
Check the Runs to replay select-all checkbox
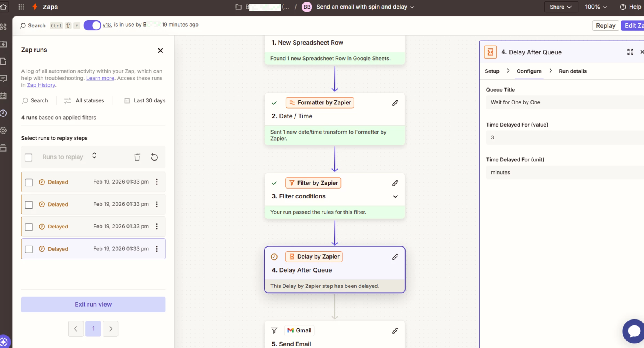28,157
